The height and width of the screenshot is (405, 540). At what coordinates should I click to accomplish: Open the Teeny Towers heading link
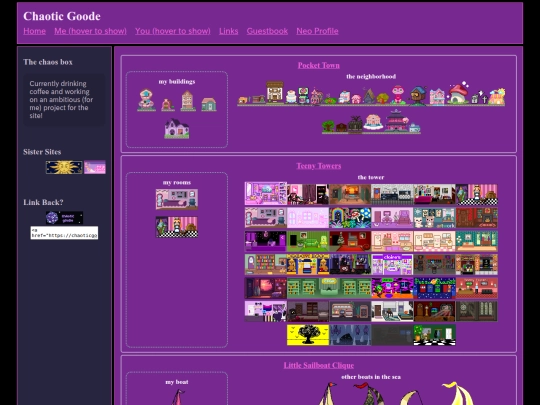tap(319, 166)
